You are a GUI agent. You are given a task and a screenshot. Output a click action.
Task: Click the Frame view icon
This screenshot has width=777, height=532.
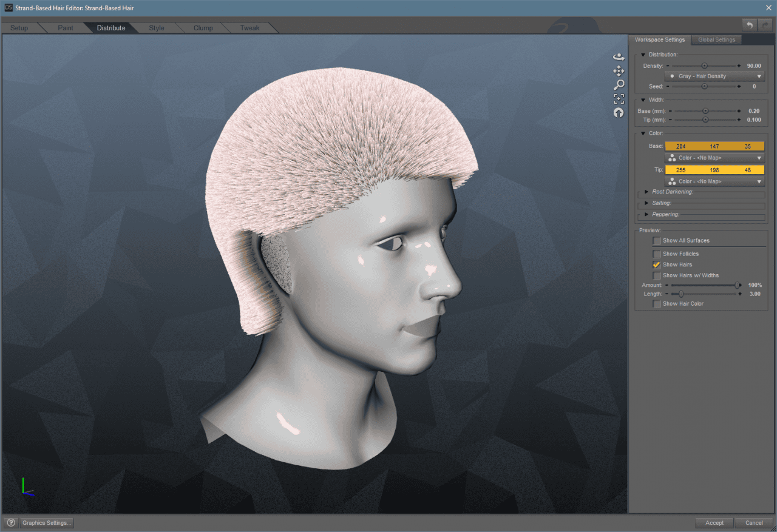[x=619, y=98]
